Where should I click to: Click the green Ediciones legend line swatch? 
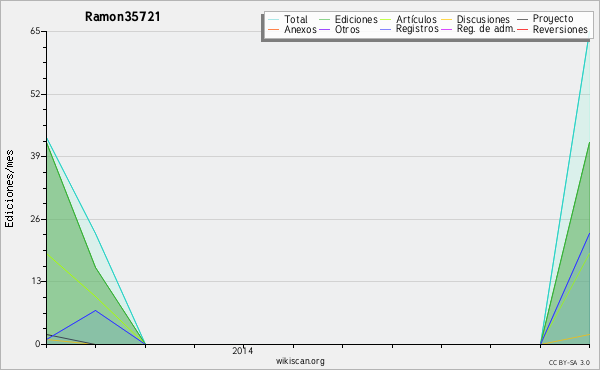tap(324, 20)
